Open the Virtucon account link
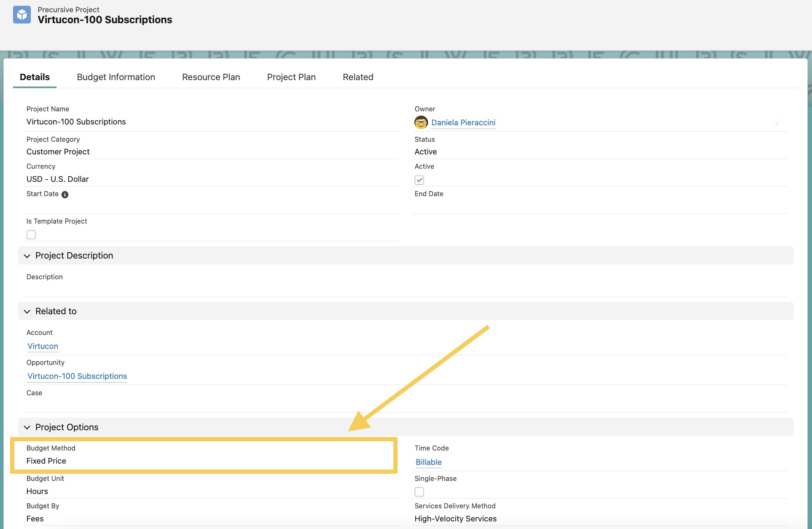 click(x=43, y=346)
